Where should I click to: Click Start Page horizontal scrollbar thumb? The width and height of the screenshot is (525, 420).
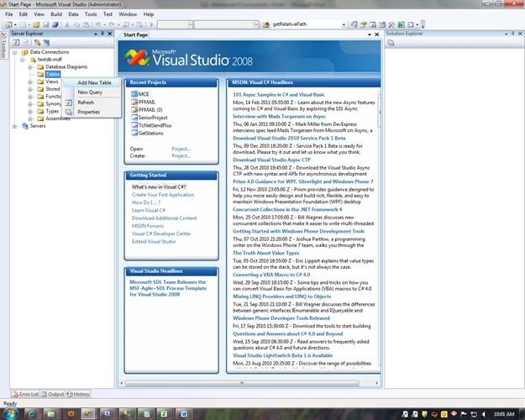click(242, 383)
